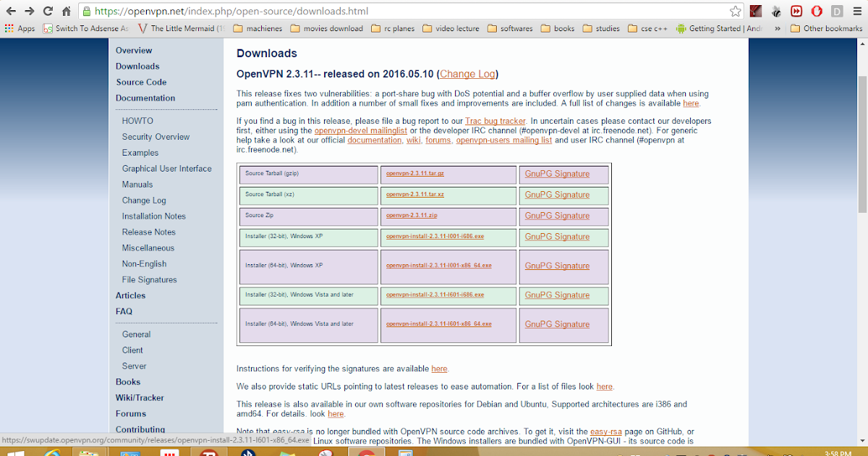This screenshot has height=456, width=868.
Task: Open the books bookmark folder
Action: point(558,29)
